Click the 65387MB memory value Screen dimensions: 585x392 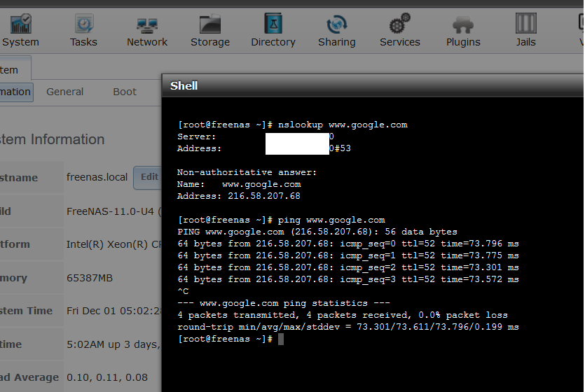click(x=90, y=278)
